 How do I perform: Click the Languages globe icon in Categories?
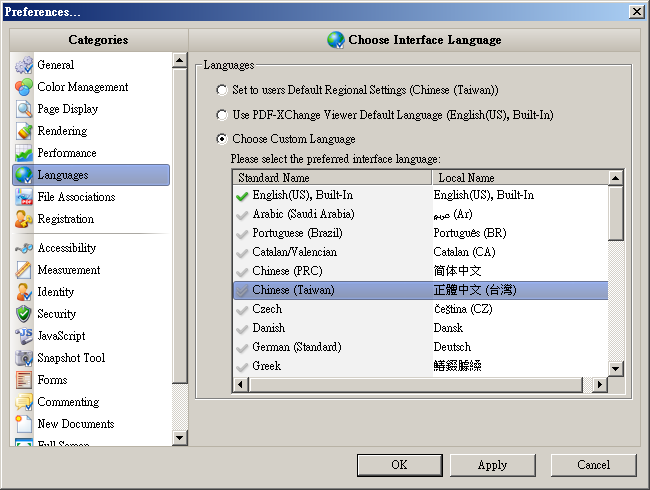[24, 175]
